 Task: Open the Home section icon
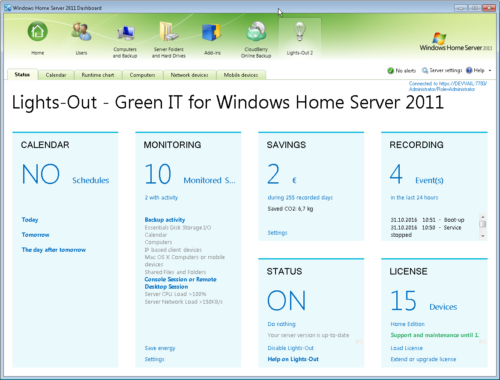37,31
